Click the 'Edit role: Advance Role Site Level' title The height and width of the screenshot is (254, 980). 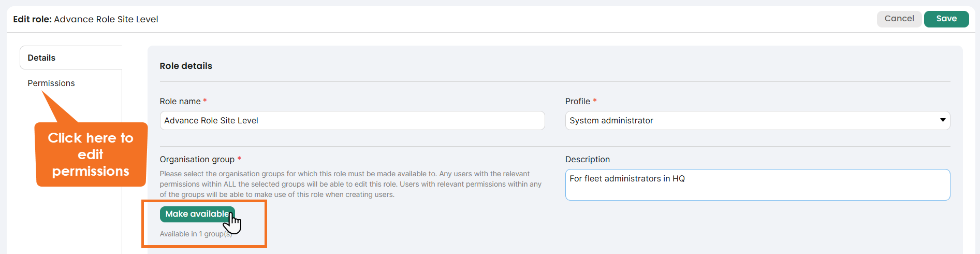click(x=85, y=19)
